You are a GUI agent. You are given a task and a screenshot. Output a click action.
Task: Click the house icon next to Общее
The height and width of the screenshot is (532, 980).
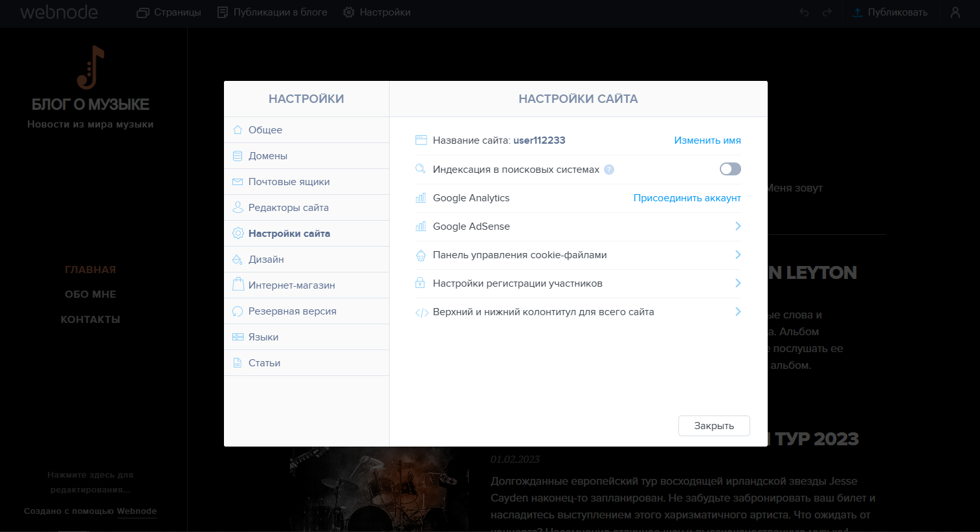tap(238, 129)
